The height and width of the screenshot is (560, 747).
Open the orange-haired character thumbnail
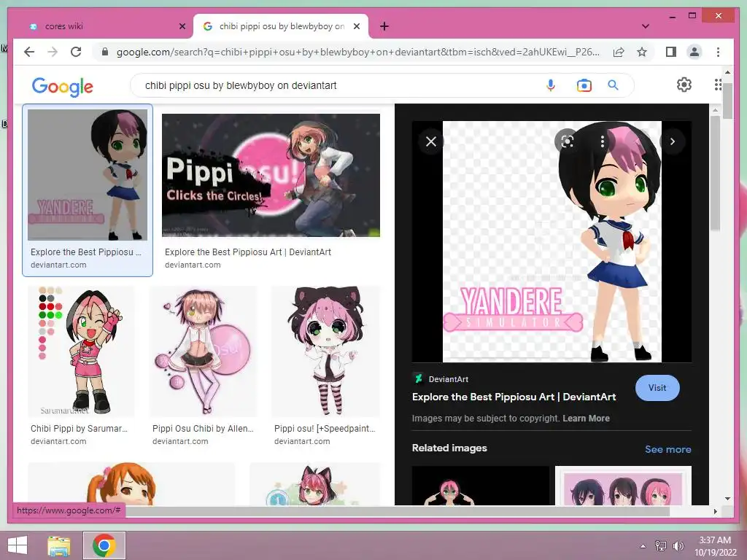(x=131, y=483)
